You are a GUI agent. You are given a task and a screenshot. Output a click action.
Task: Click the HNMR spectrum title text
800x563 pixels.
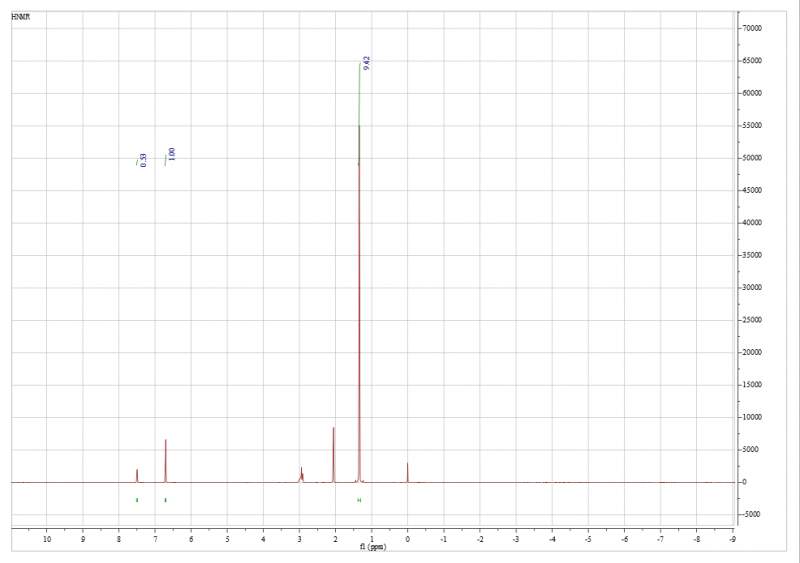pyautogui.click(x=20, y=17)
